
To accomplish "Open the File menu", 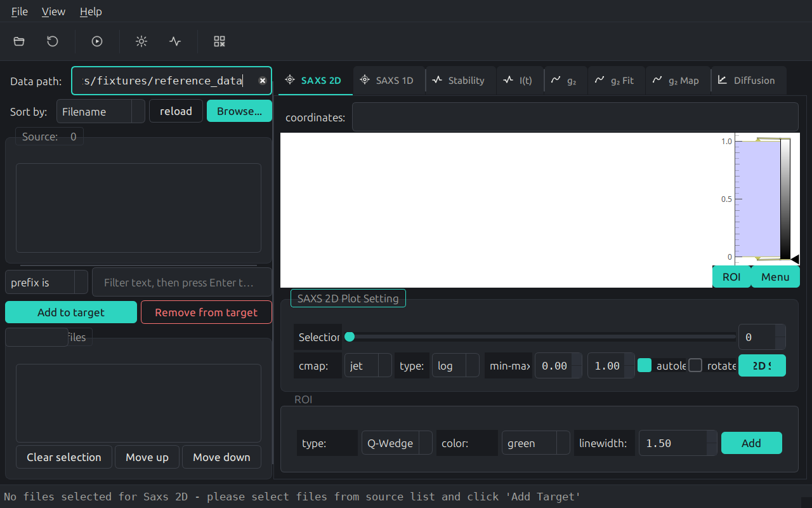I will pos(20,11).
